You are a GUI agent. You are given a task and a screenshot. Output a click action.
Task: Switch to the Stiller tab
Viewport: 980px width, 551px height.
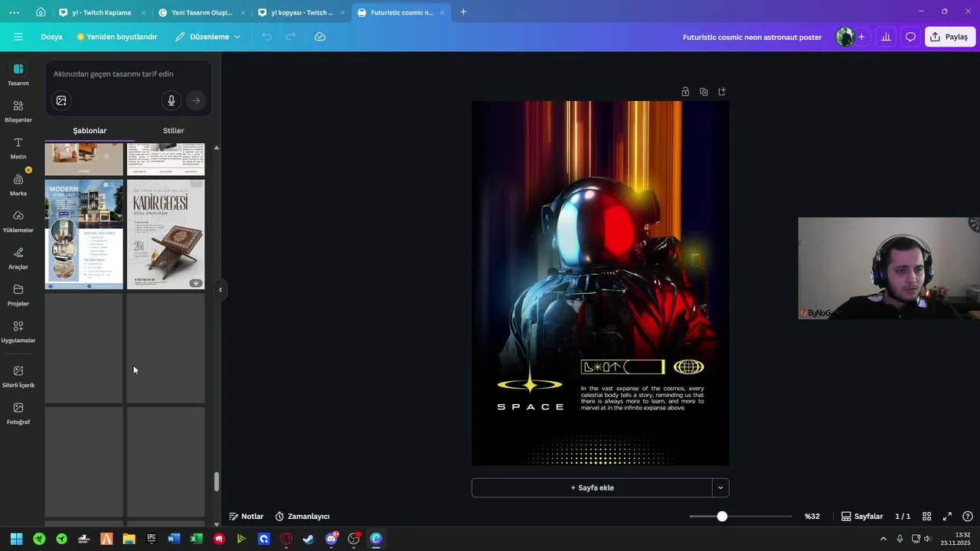[174, 131]
